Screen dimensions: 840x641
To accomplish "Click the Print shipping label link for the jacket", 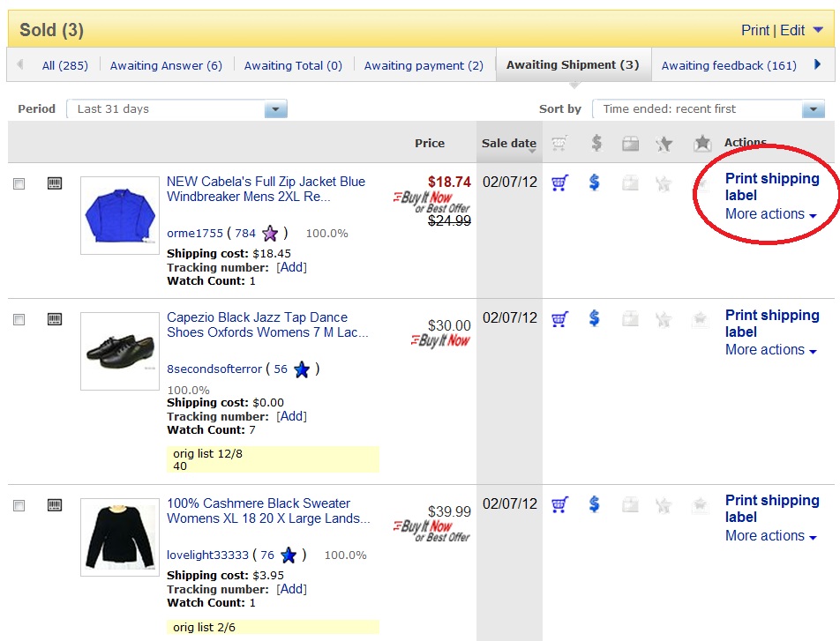I will [772, 187].
